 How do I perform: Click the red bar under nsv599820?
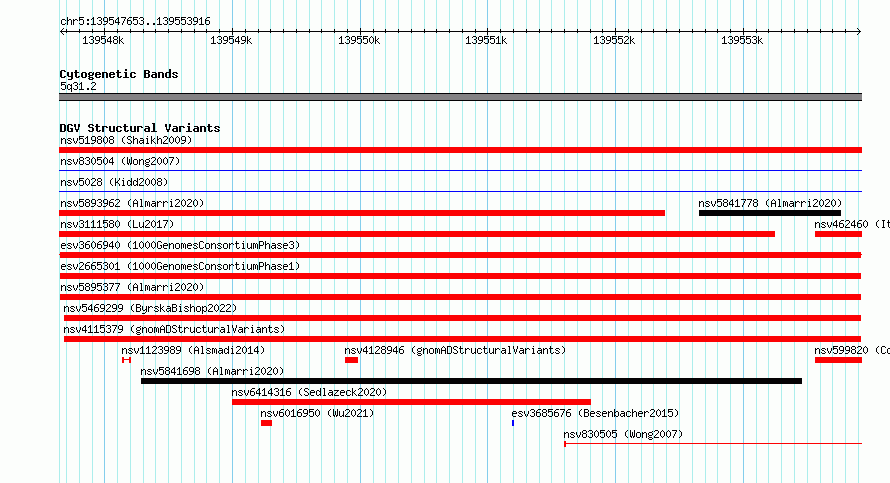838,360
